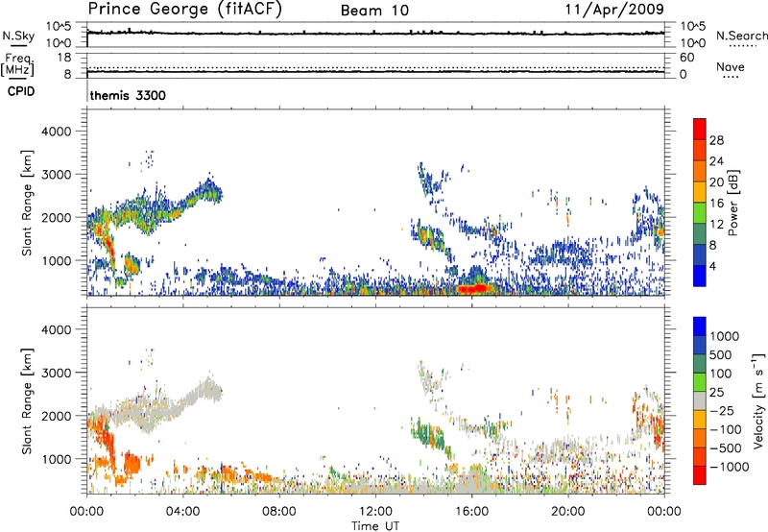Screen dimensions: 768x532
Task: Click 'Slant Range [km]' label of velocity panel
Action: pyautogui.click(x=27, y=401)
